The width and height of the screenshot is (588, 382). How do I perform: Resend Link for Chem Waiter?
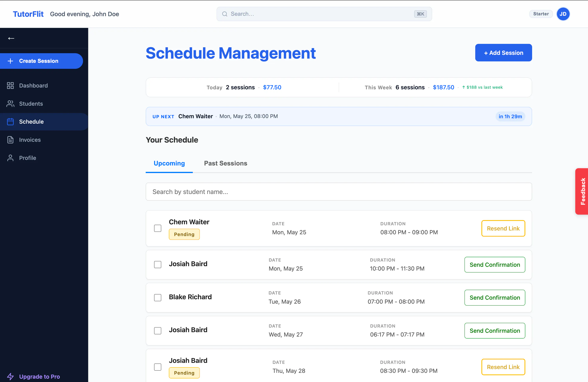click(x=503, y=228)
